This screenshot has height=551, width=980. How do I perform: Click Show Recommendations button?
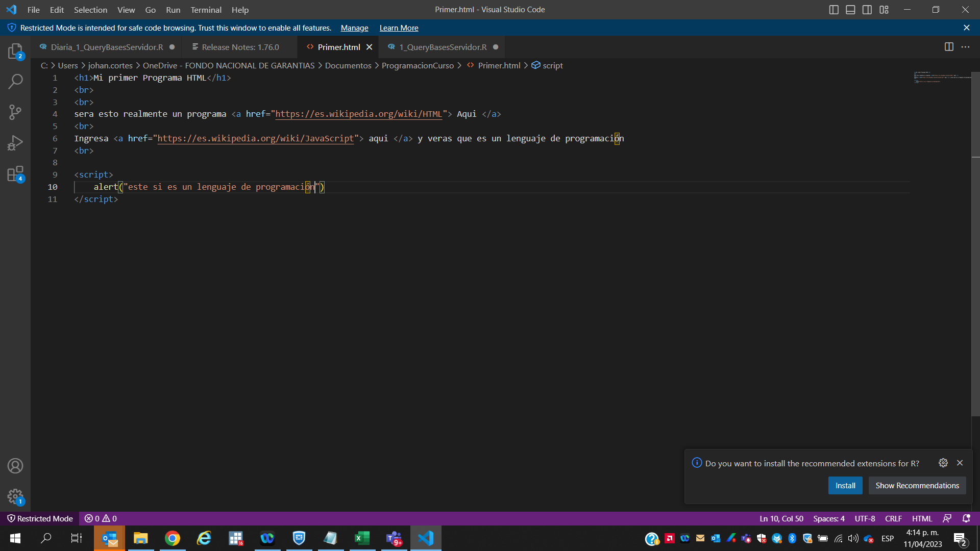tap(917, 486)
